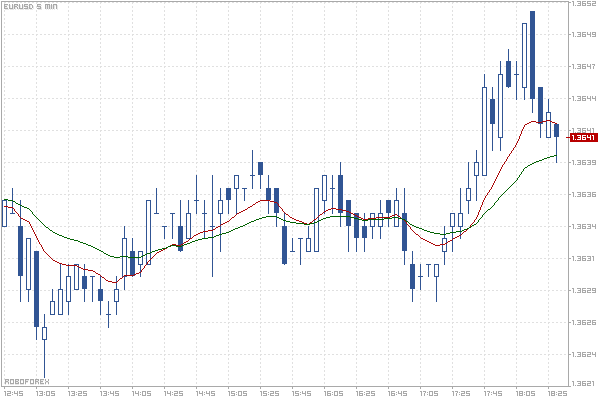
Task: Click the 12:45 time axis label
Action: tap(13, 393)
